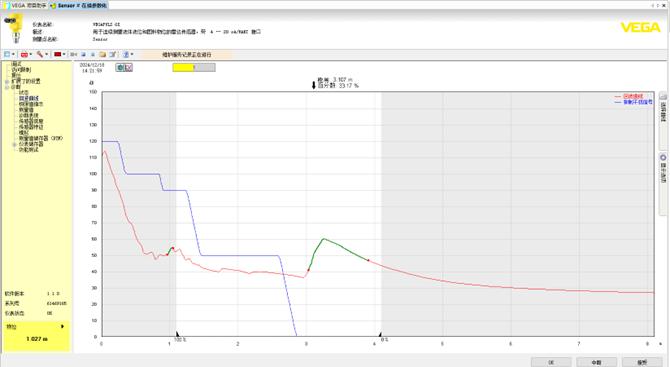Click the yellow VEGA sensor device image

(x=14, y=28)
